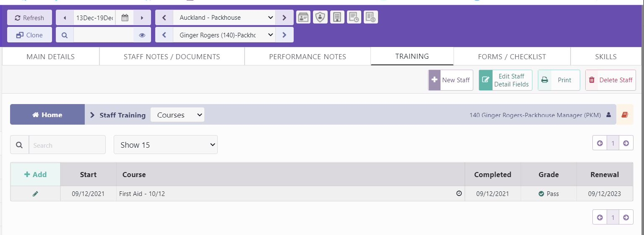Select previous staff member chevron
The width and height of the screenshot is (644, 235).
(164, 35)
